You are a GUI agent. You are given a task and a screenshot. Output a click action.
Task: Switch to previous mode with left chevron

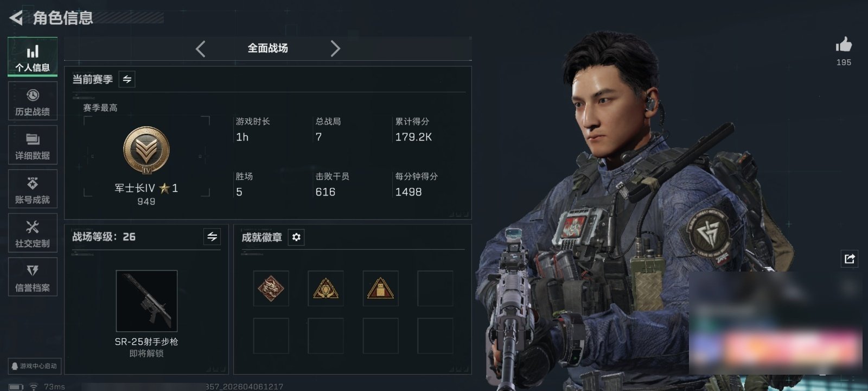tap(201, 49)
